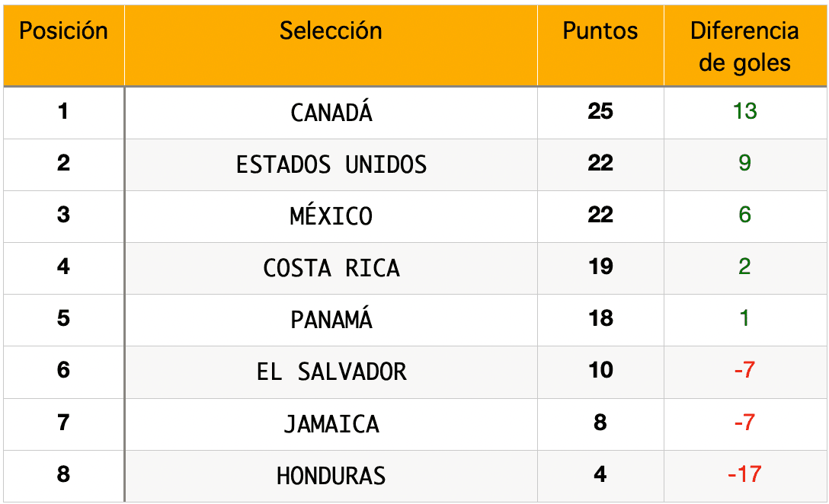829x504 pixels.
Task: Click the HONDURAS team cell
Action: [x=331, y=476]
